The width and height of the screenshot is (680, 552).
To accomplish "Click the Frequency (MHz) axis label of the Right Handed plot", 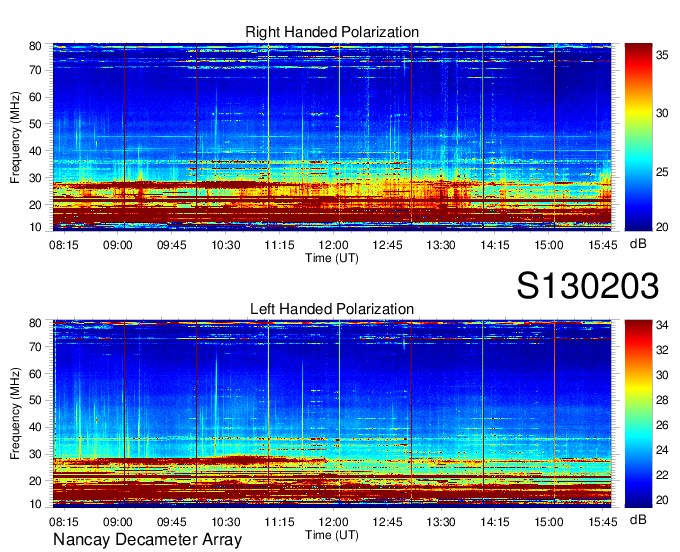I will pyautogui.click(x=15, y=137).
